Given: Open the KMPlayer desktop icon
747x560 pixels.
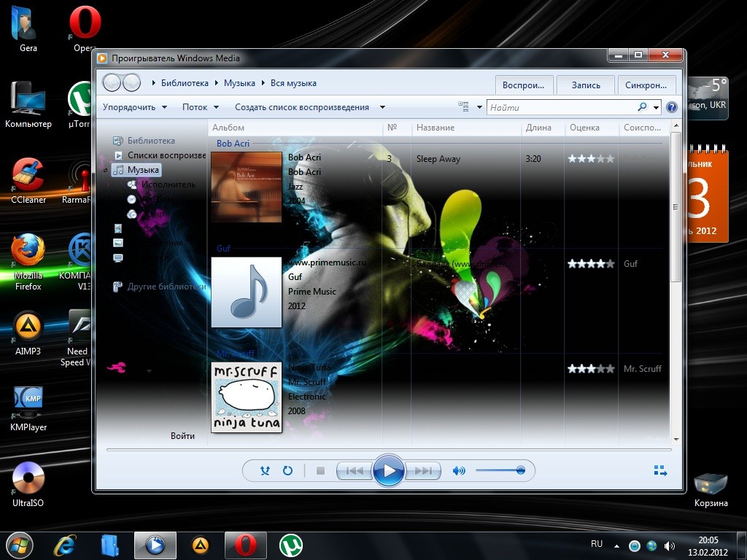Looking at the screenshot, I should click(28, 408).
